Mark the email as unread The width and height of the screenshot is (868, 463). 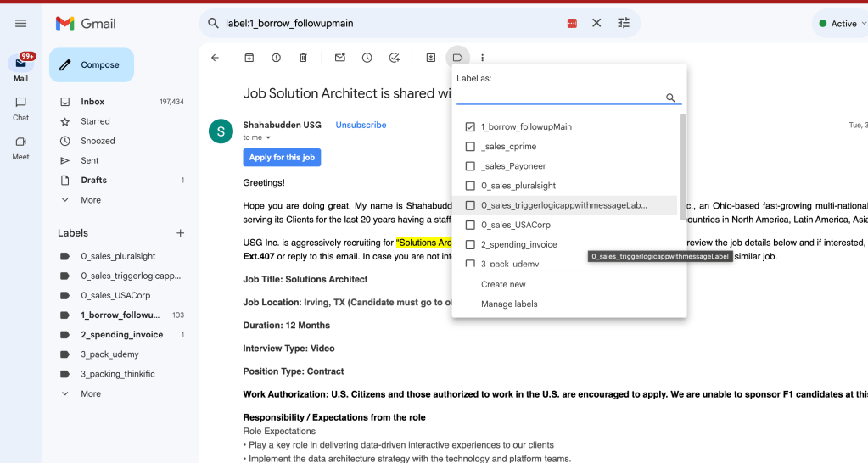click(x=340, y=58)
